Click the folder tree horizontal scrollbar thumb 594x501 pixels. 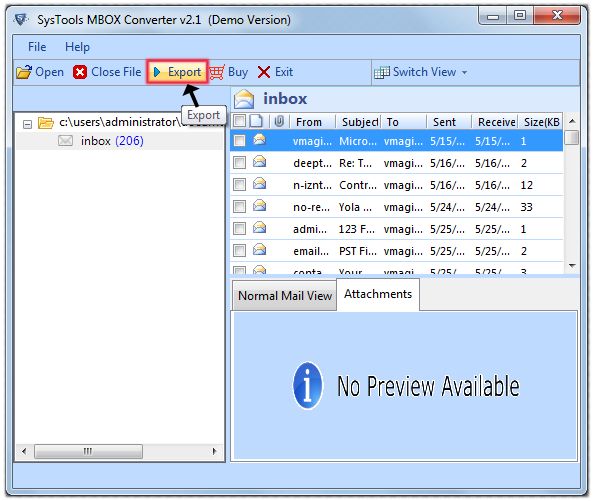[x=88, y=451]
